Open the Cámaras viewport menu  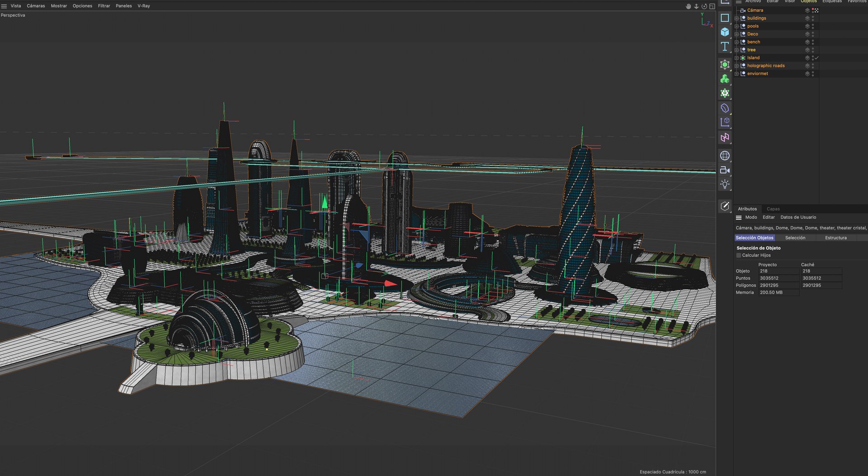[x=36, y=6]
